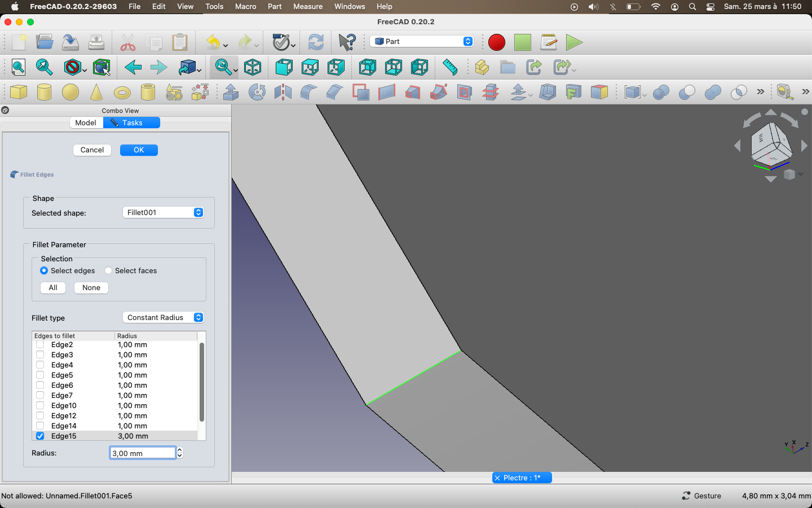Select the Plectre : 1* document tab
Screen dimensions: 812x508
click(522, 478)
